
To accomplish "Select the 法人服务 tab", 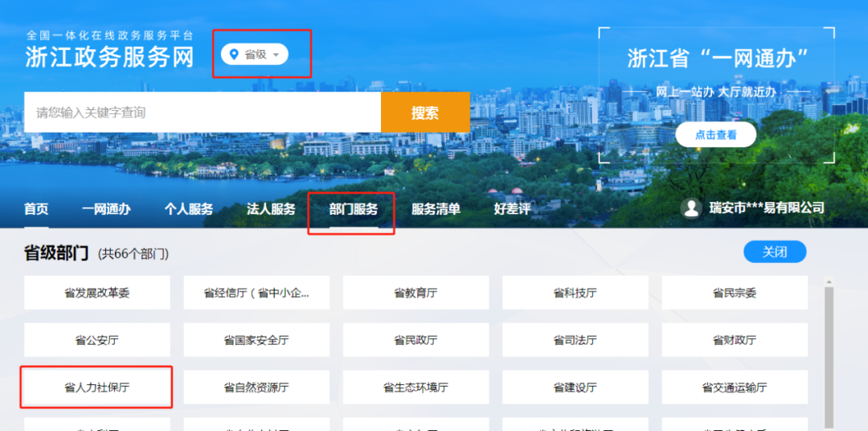I will pos(271,209).
